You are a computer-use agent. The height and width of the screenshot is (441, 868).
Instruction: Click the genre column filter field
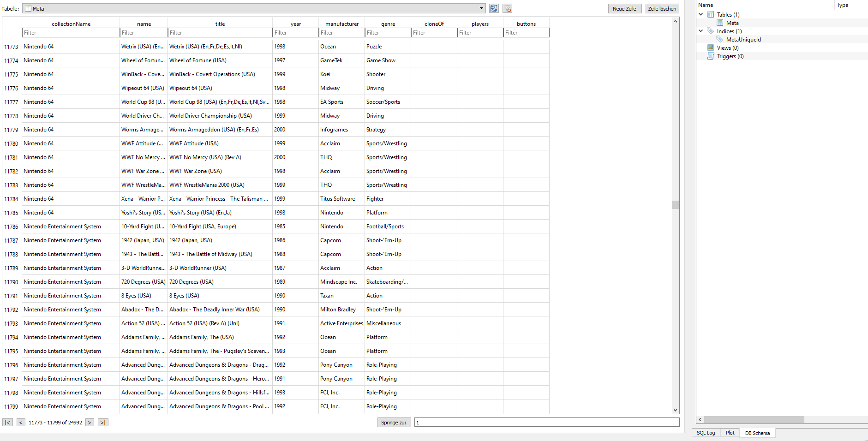tap(388, 33)
